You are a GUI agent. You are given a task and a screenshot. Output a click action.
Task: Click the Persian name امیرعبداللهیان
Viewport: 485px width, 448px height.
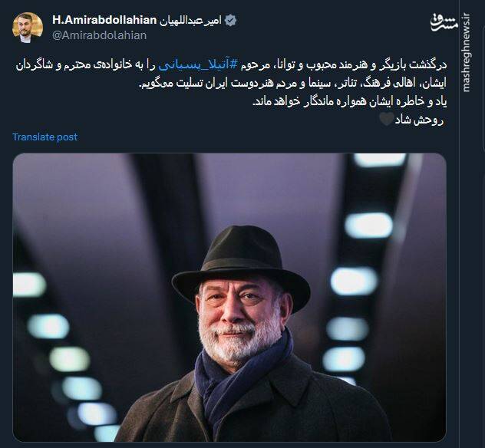pos(190,21)
